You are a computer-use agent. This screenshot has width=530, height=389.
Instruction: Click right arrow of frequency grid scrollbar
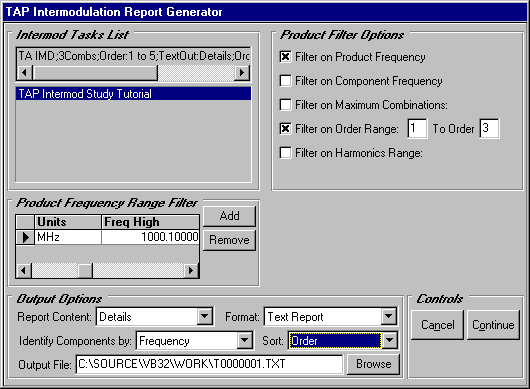coord(191,271)
